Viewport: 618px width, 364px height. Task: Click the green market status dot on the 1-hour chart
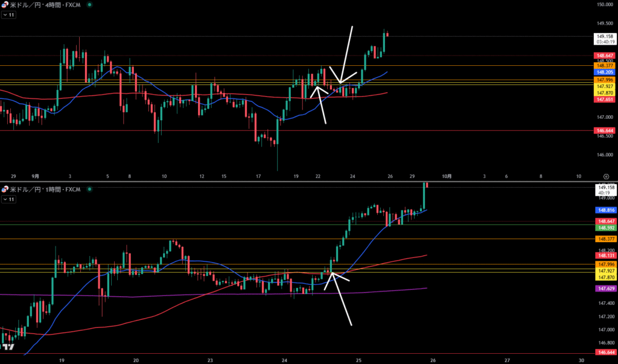[89, 190]
